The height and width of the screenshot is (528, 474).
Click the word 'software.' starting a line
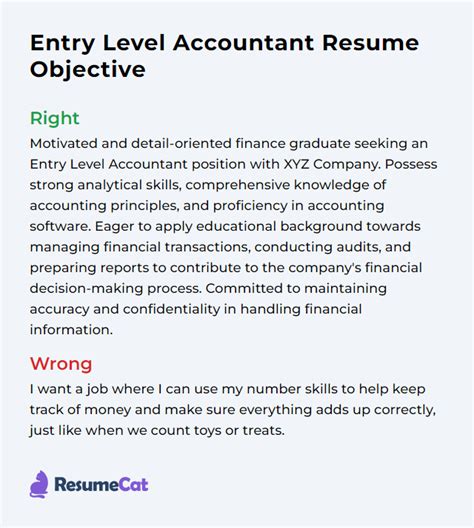coord(60,226)
